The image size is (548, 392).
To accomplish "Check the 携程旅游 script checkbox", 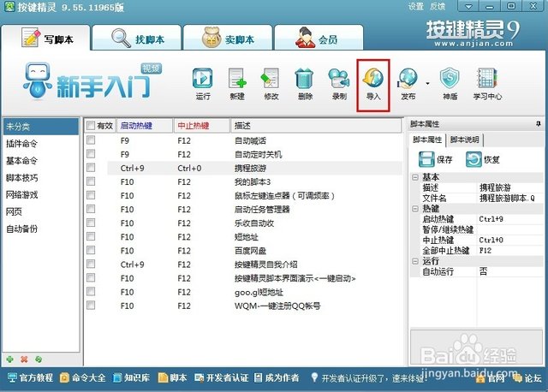I will [91, 168].
